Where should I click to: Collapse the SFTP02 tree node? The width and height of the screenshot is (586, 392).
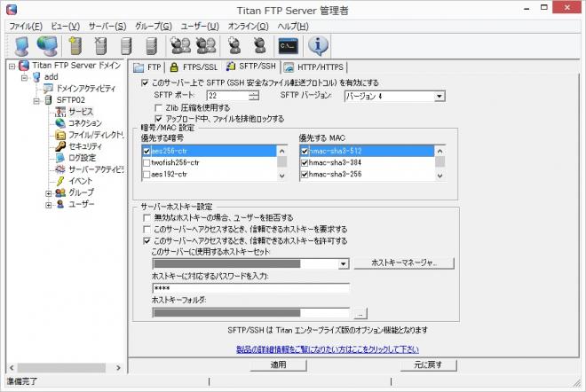[36, 101]
